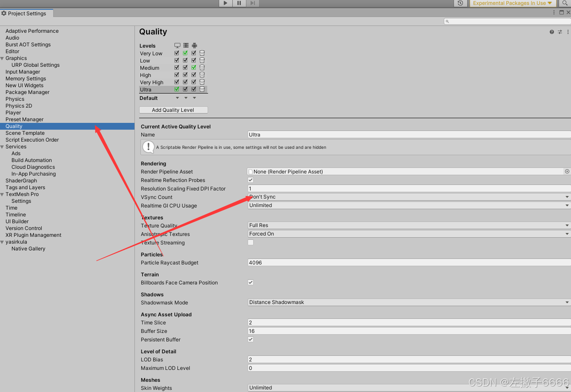Open the Anisotropic Textures dropdown
This screenshot has height=392, width=571.
click(x=408, y=233)
